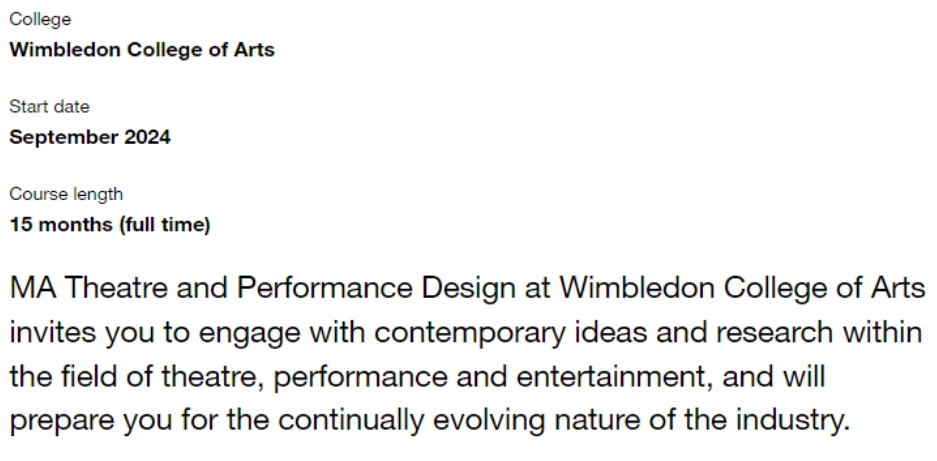Screen dimensions: 937x461
Task: Click the 15 months (full time) value
Action: pyautogui.click(x=110, y=225)
